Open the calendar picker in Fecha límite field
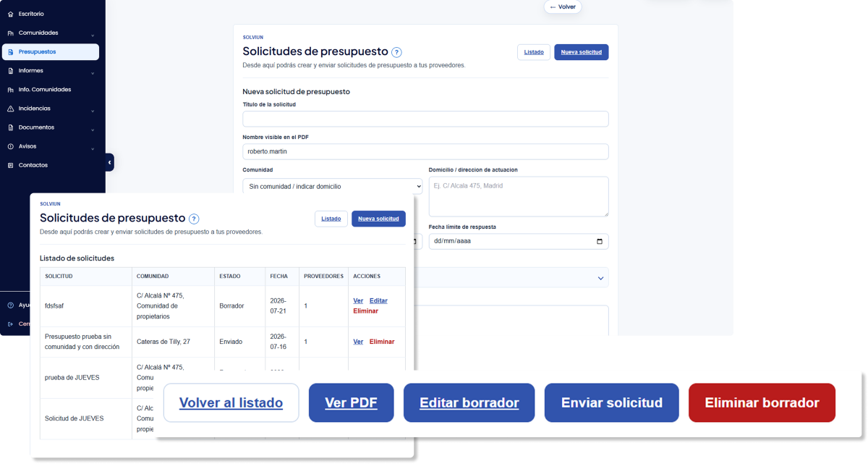 600,241
